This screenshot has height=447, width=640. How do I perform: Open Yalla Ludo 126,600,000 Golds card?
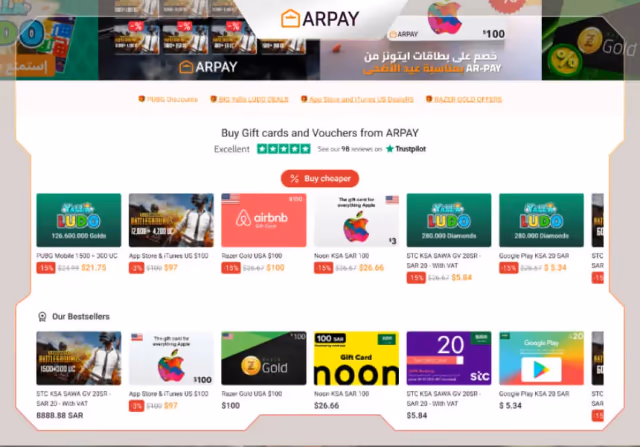point(79,220)
